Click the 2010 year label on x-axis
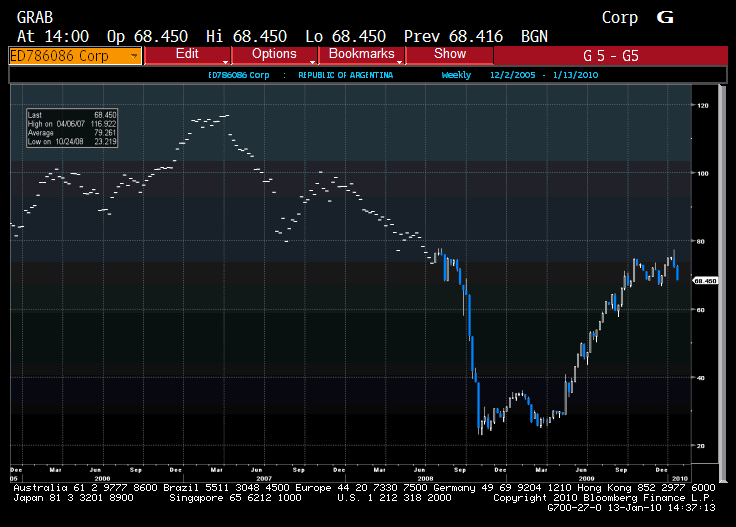736x527 pixels. tap(680, 479)
